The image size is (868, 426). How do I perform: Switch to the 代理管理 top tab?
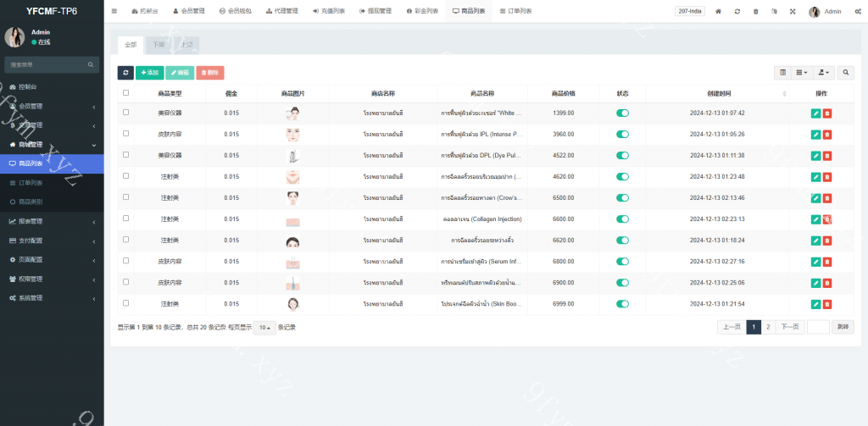coord(282,11)
